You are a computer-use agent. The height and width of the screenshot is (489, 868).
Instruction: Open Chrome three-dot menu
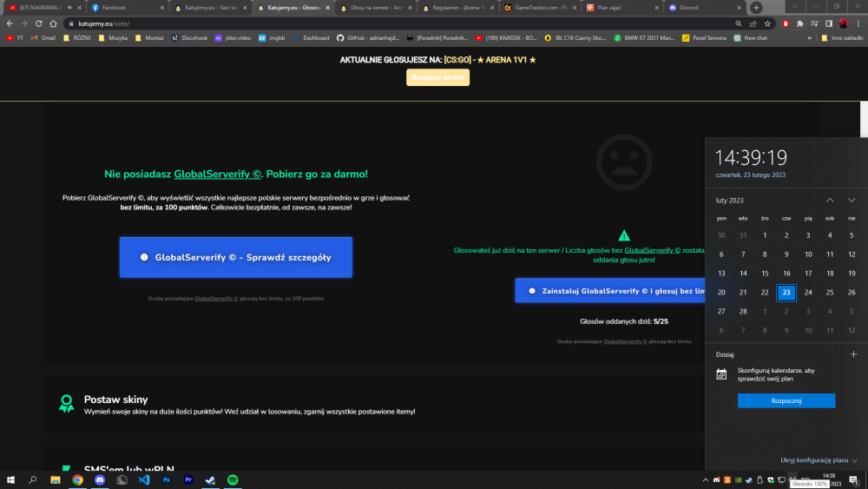(x=858, y=23)
